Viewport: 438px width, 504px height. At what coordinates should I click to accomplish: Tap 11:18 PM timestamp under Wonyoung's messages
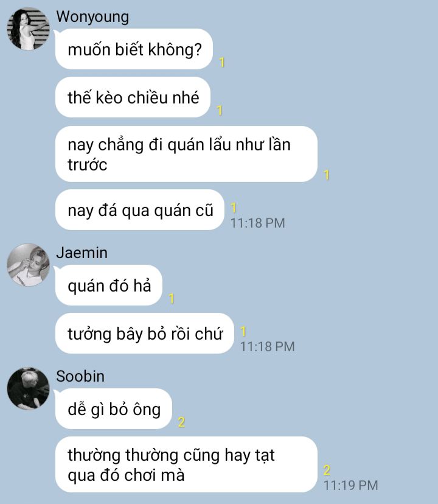click(x=258, y=223)
